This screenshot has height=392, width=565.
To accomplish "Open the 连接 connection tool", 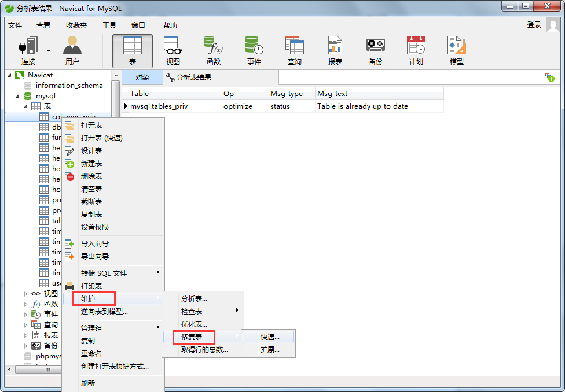I will (x=28, y=50).
